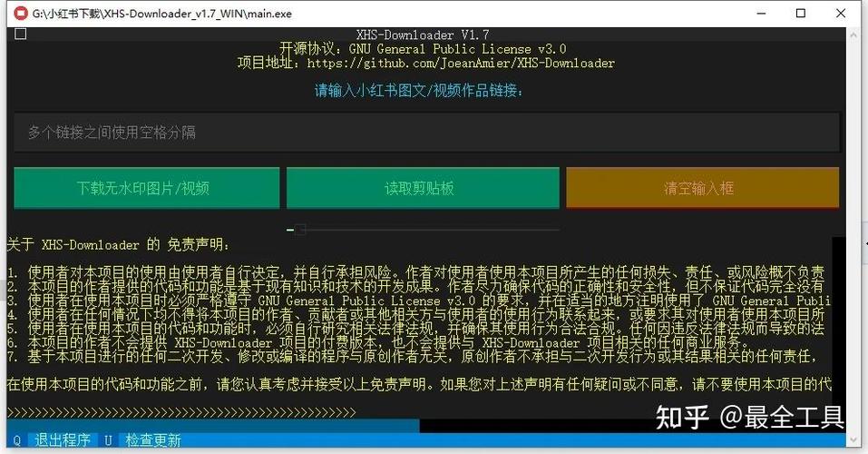Click 下载无水印图片/视频 button

(147, 188)
